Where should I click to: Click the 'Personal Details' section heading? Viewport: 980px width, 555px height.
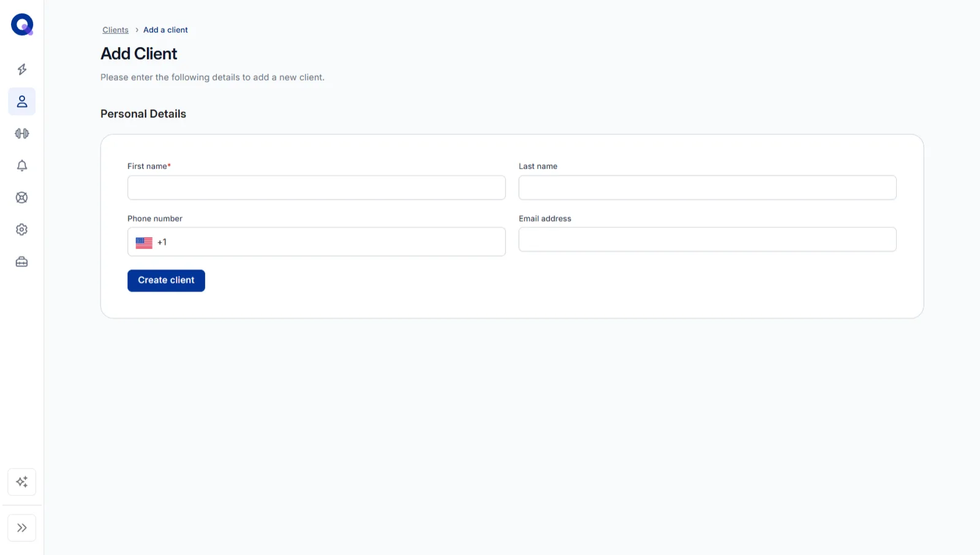coord(143,114)
